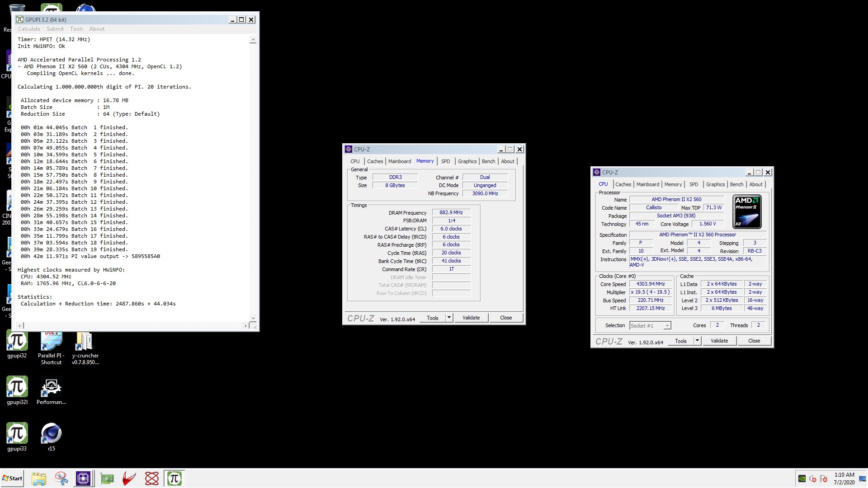Click the GPUPI title bar pi icon
This screenshot has width=868, height=488.
tap(20, 19)
